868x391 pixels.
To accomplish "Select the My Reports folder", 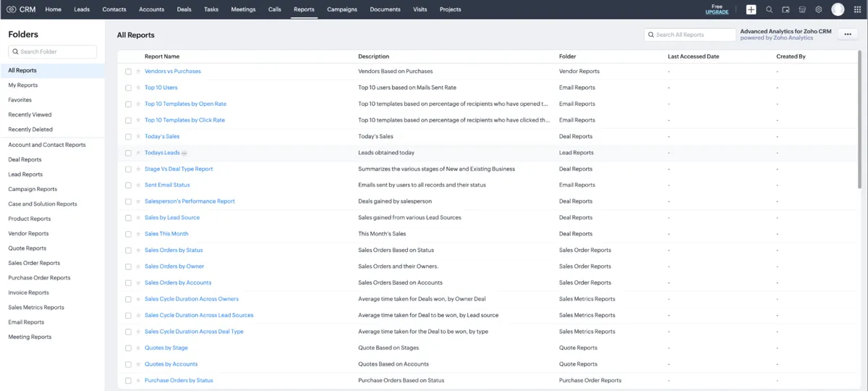I will tap(23, 85).
